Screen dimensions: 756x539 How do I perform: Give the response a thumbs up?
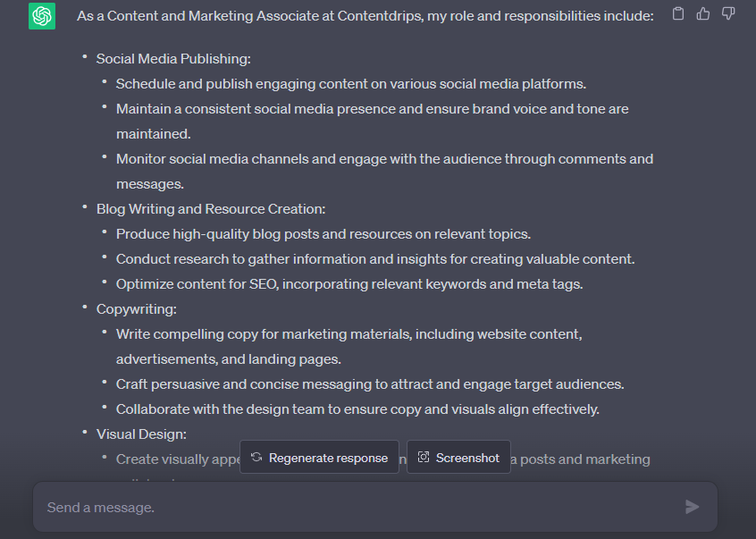pos(703,13)
